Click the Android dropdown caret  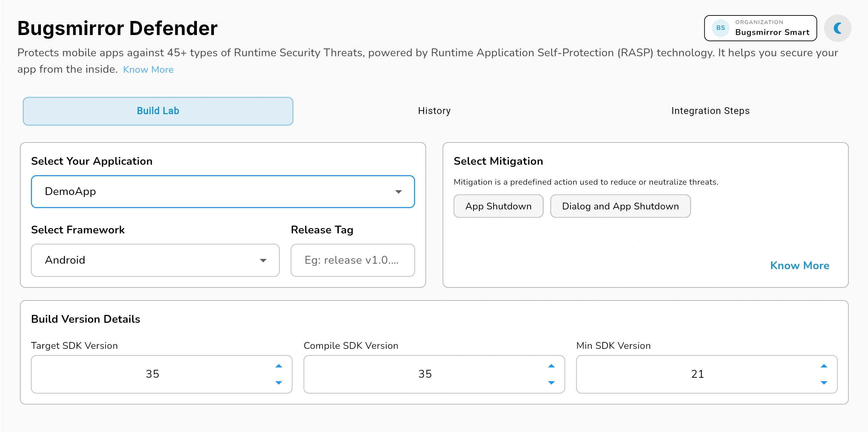click(263, 260)
